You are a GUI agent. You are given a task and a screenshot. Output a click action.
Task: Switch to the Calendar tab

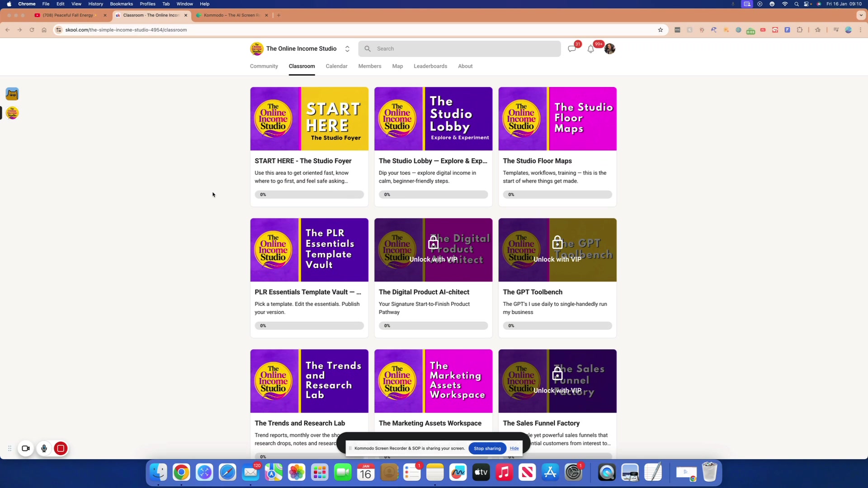pyautogui.click(x=336, y=66)
